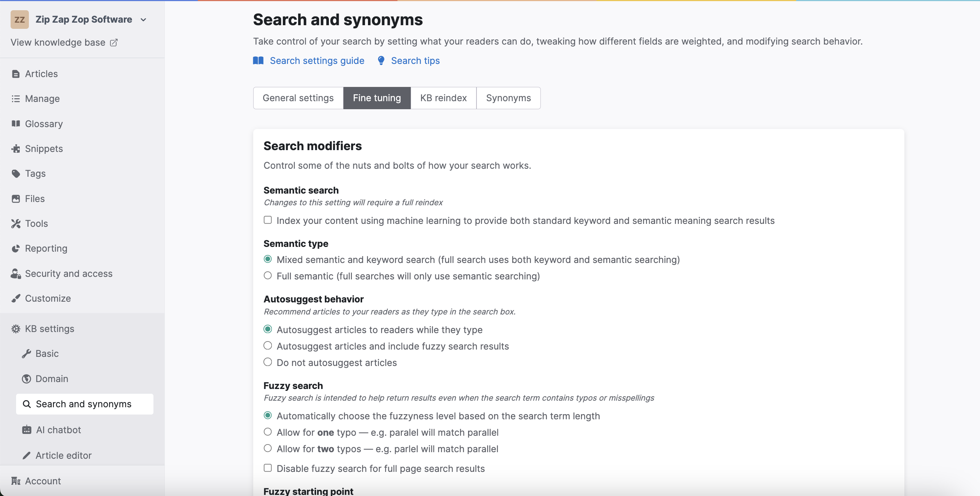
Task: Select the Snippets puzzle icon
Action: point(16,148)
